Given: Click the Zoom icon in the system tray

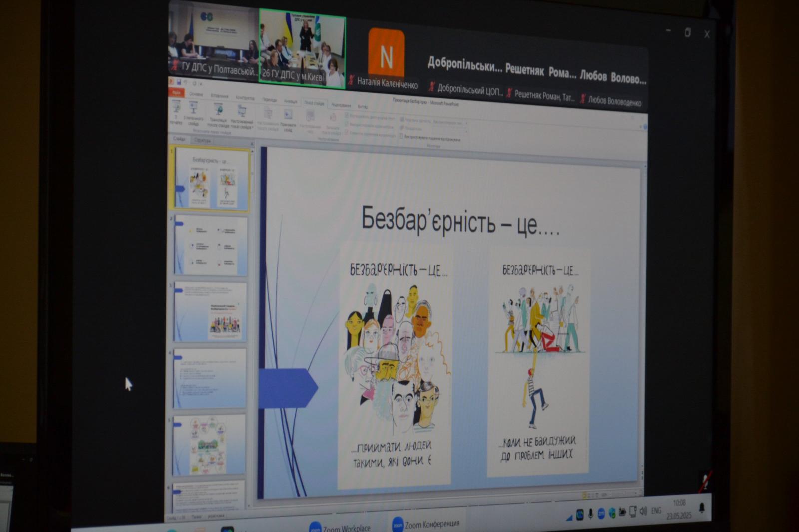Looking at the screenshot, I should 601,513.
